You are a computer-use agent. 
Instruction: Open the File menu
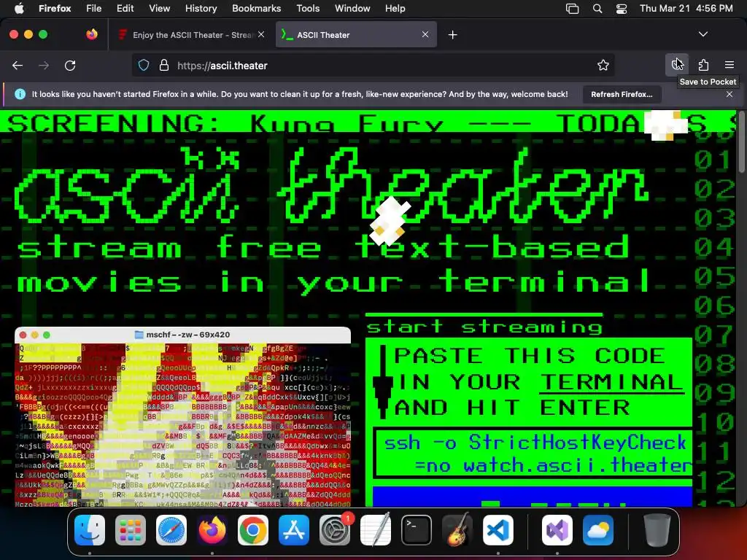click(x=94, y=9)
